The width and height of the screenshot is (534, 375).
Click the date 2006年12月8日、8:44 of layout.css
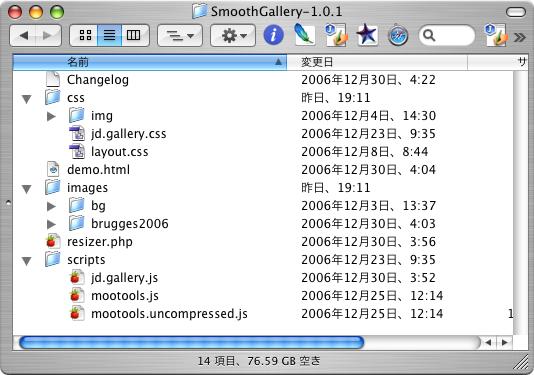pyautogui.click(x=364, y=152)
